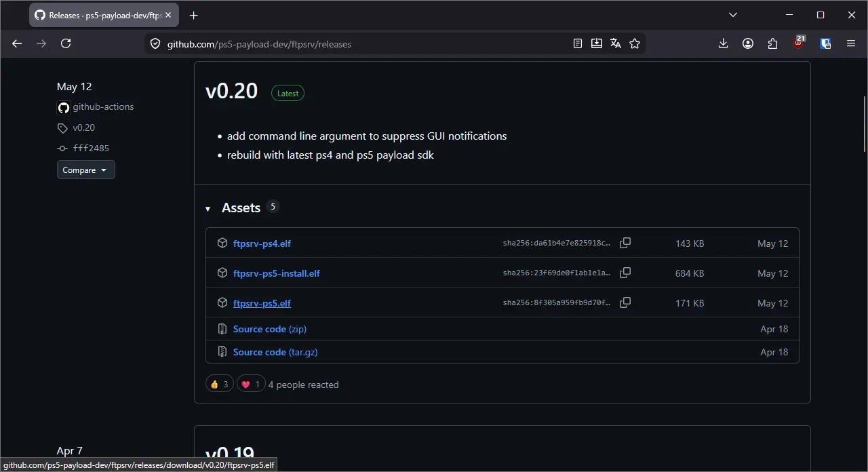This screenshot has height=472, width=868.
Task: Open the uBlock extension with badge 21
Action: click(799, 43)
